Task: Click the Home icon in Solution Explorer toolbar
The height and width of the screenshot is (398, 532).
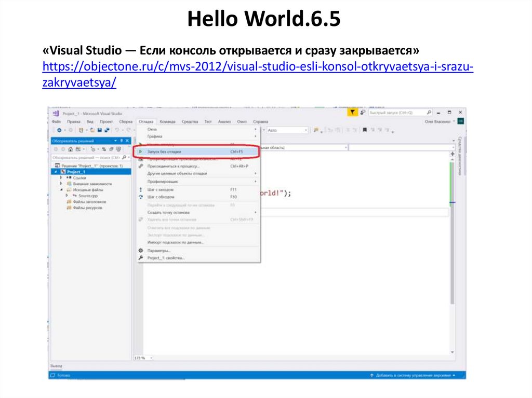Action: pyautogui.click(x=70, y=149)
